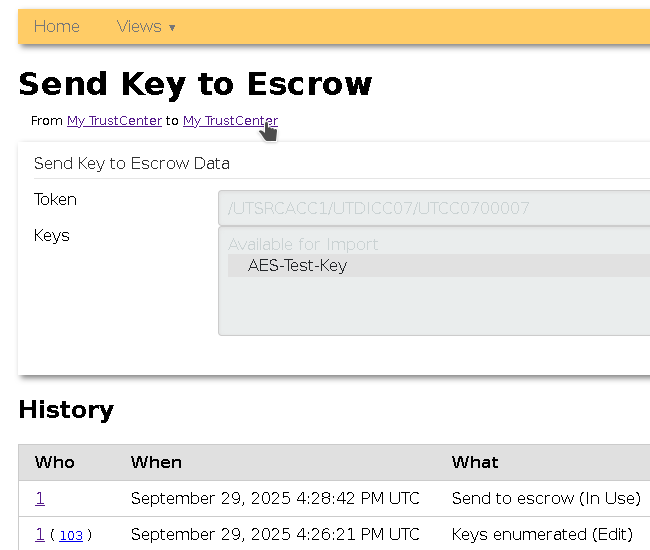Screen dimensions: 650x550
Task: Open user 1 link in Send to escrow row
Action: tap(40, 498)
